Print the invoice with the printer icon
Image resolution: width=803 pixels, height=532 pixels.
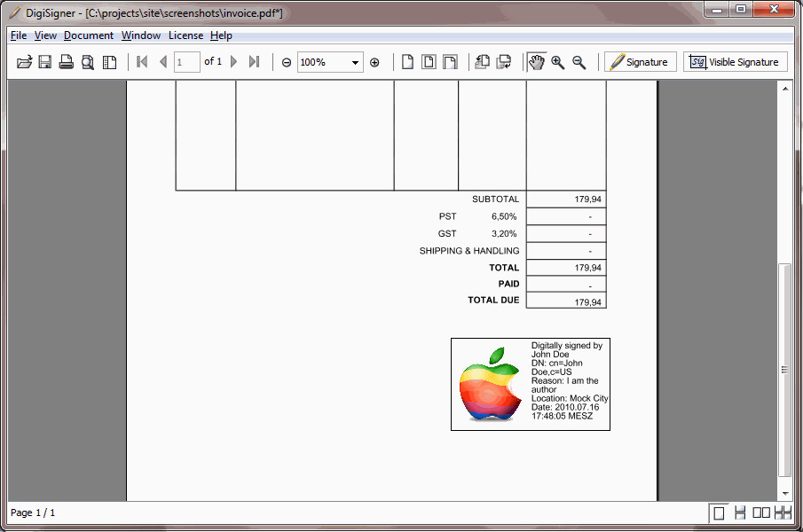66,62
